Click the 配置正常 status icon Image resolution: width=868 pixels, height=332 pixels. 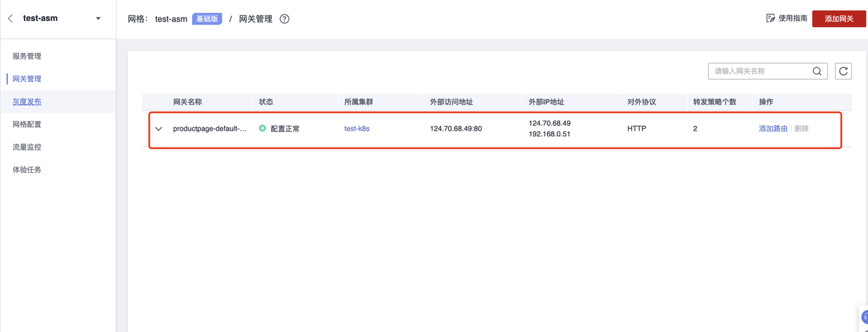tap(262, 128)
